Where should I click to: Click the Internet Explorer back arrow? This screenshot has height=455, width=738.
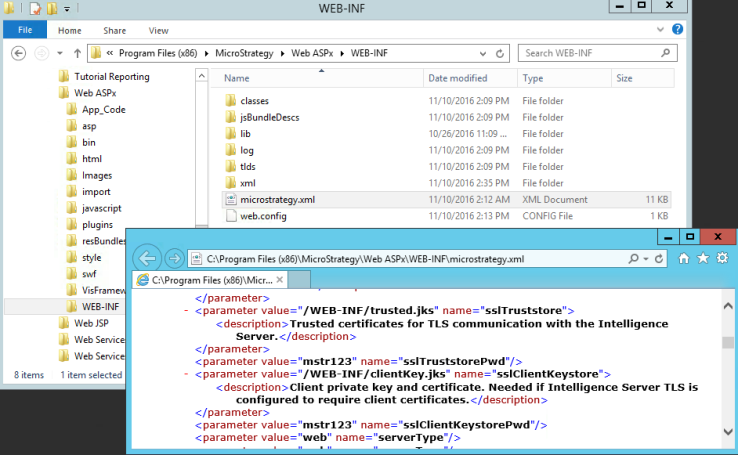click(x=147, y=258)
